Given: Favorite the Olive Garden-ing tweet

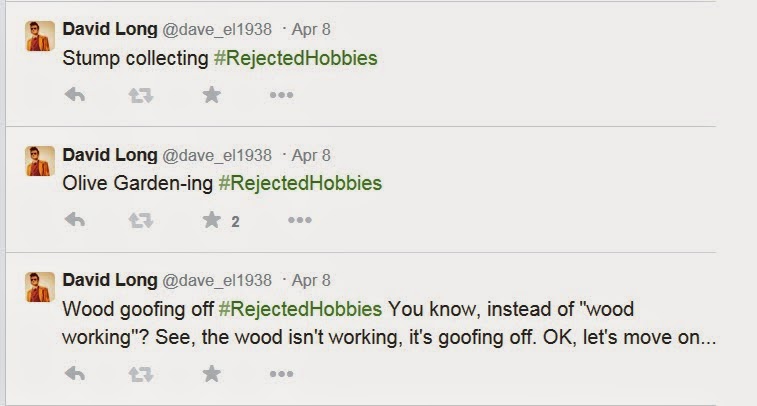Looking at the screenshot, I should point(211,221).
